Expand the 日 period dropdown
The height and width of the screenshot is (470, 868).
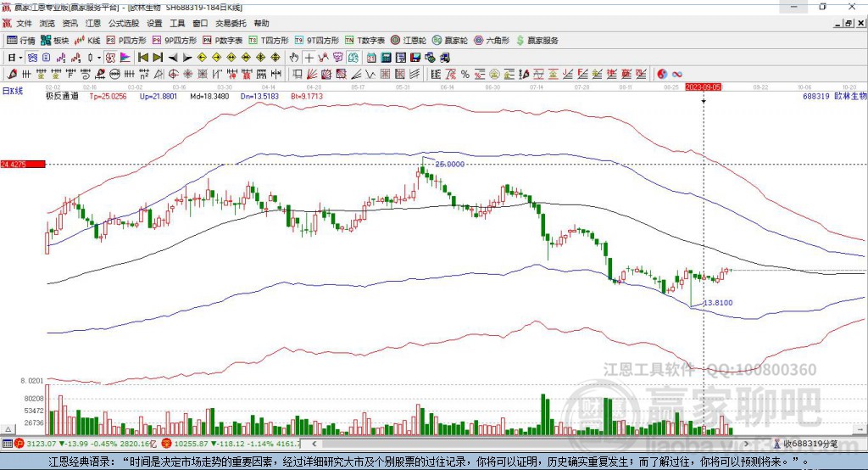click(20, 58)
